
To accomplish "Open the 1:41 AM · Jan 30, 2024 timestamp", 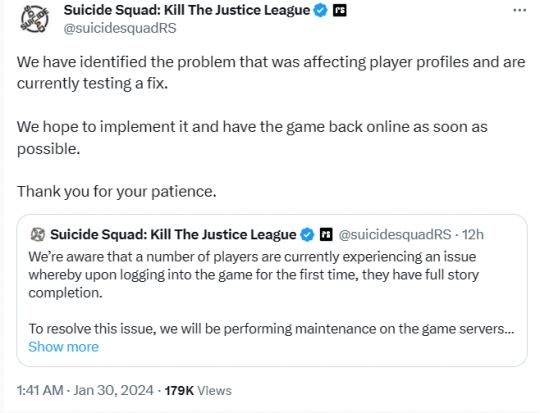I will point(85,391).
